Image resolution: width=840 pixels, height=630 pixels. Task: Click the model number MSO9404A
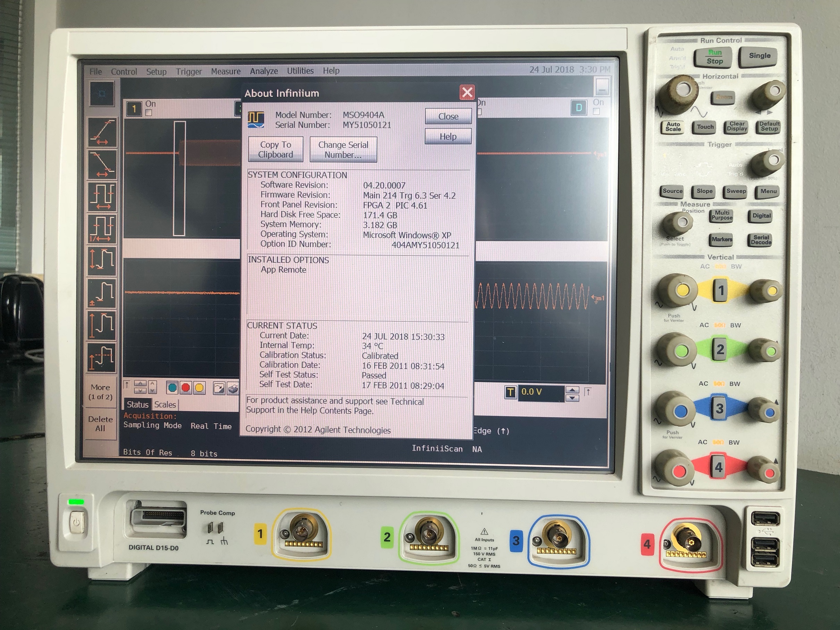click(x=363, y=115)
